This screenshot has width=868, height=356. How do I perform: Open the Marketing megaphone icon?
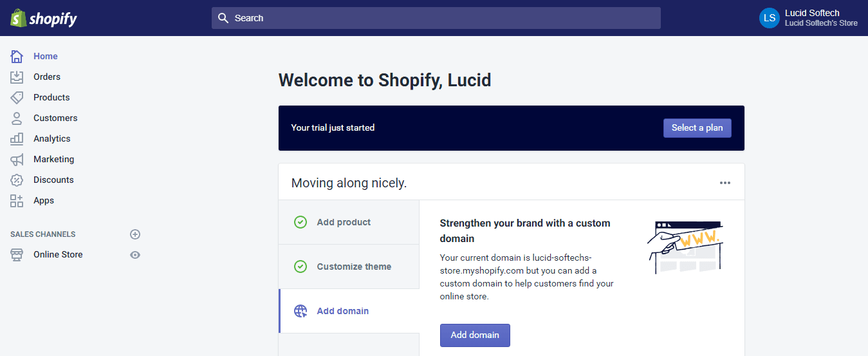coord(17,159)
